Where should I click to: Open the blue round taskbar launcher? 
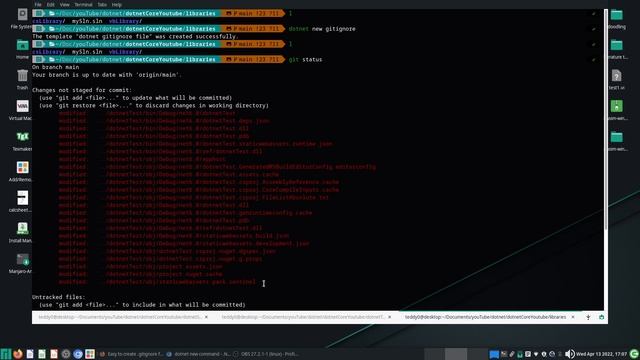click(78, 354)
